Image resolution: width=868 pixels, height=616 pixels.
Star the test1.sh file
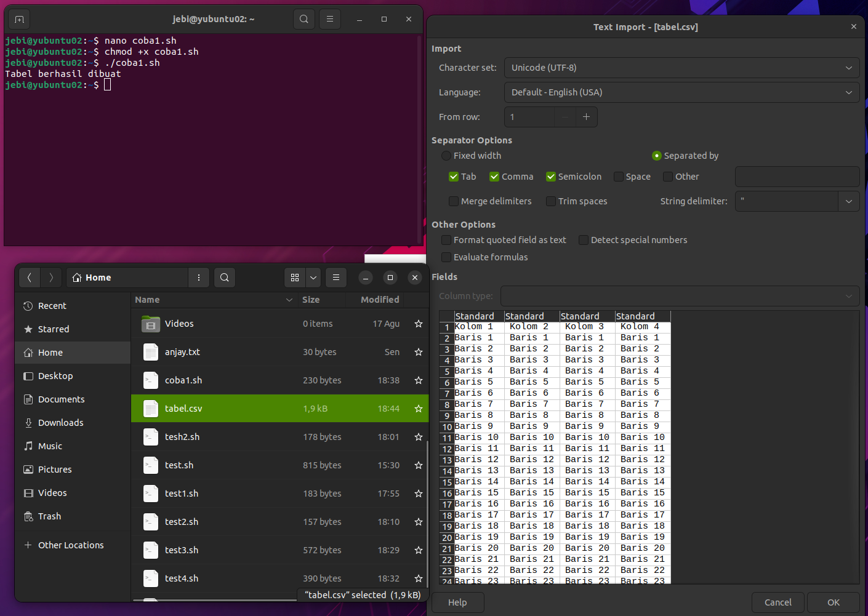click(x=419, y=494)
